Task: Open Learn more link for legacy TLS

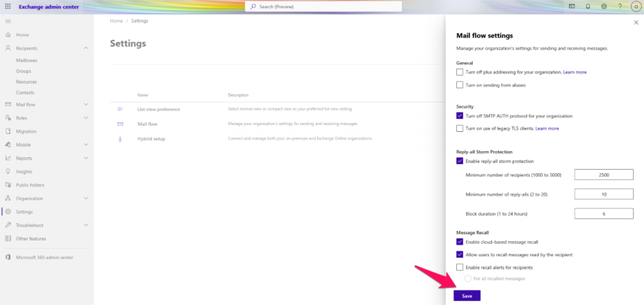Action: pos(547,128)
